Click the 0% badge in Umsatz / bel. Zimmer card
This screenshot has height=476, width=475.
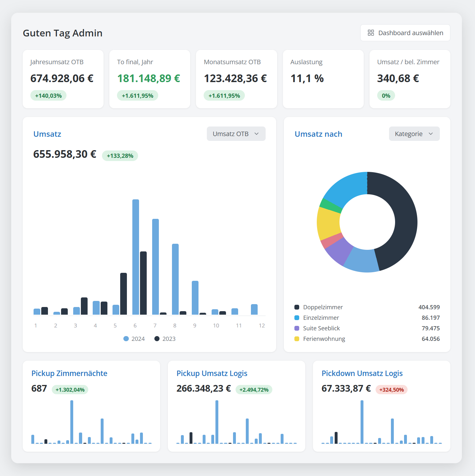(386, 96)
